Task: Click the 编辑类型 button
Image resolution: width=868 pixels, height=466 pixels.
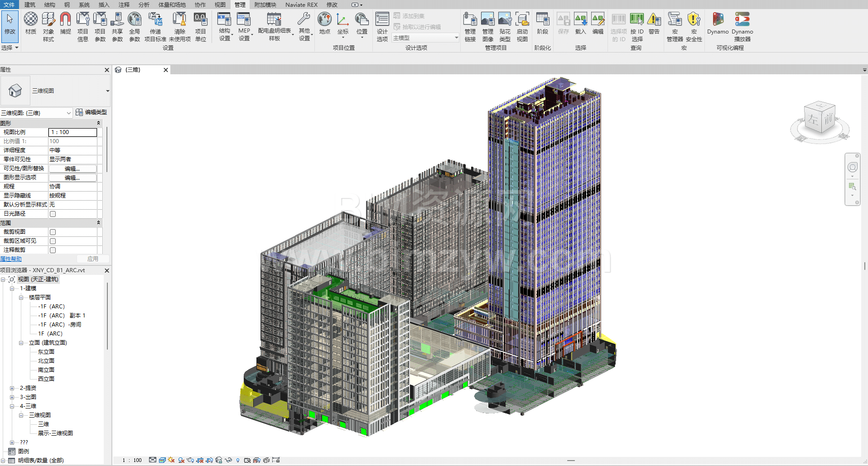Action: pyautogui.click(x=92, y=112)
